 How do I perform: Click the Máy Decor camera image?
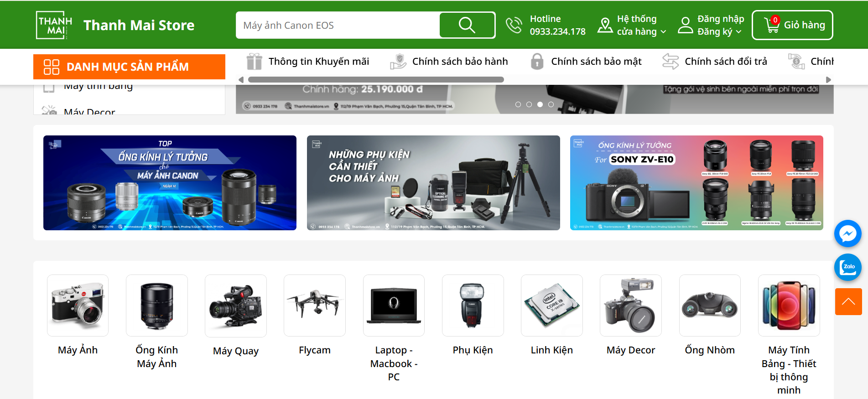[x=631, y=306]
